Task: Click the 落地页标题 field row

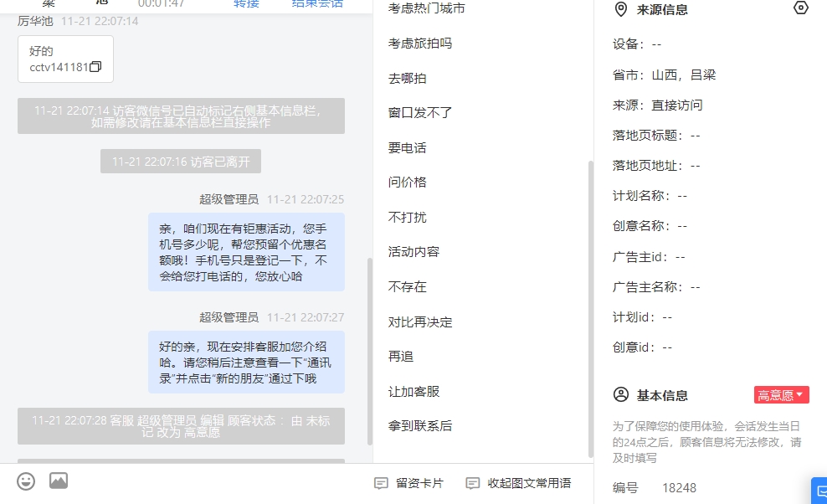Action: (x=656, y=136)
